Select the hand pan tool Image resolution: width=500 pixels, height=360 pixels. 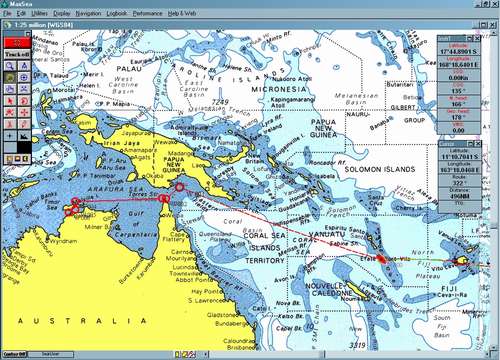tap(10, 89)
